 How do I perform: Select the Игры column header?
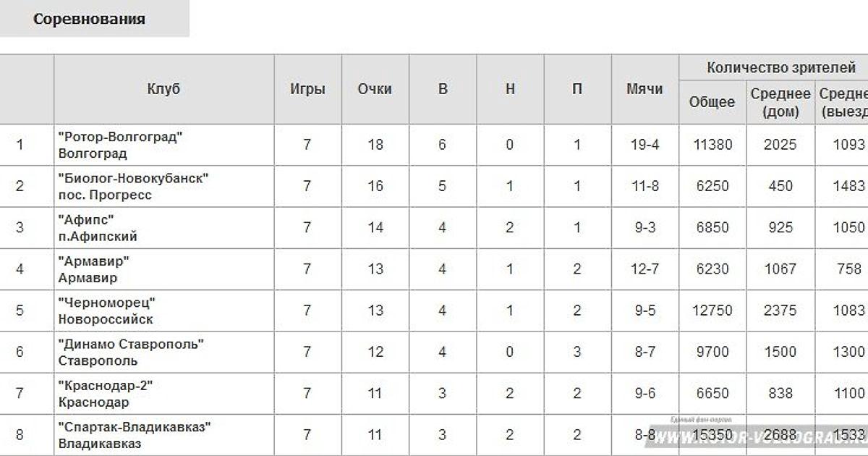[307, 89]
